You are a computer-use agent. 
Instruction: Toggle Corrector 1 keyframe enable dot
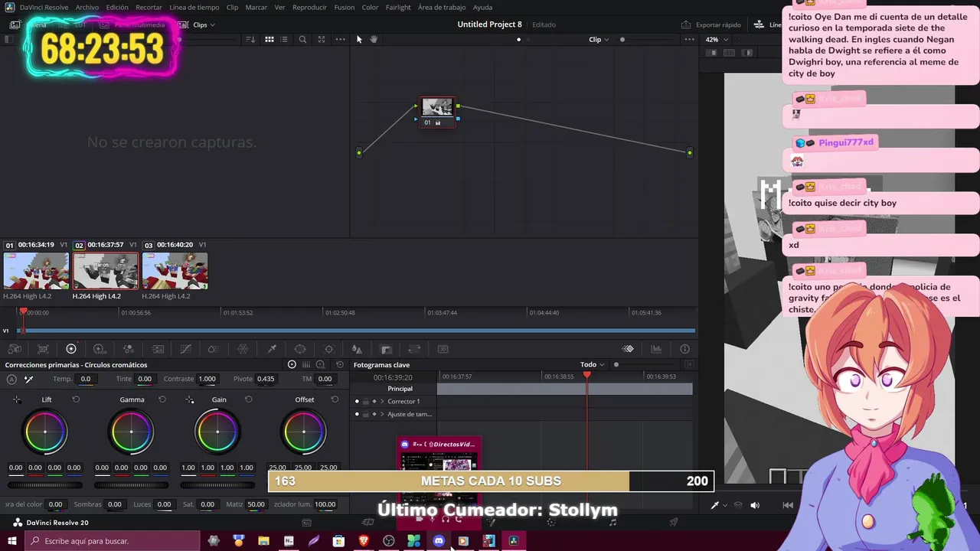coord(357,402)
